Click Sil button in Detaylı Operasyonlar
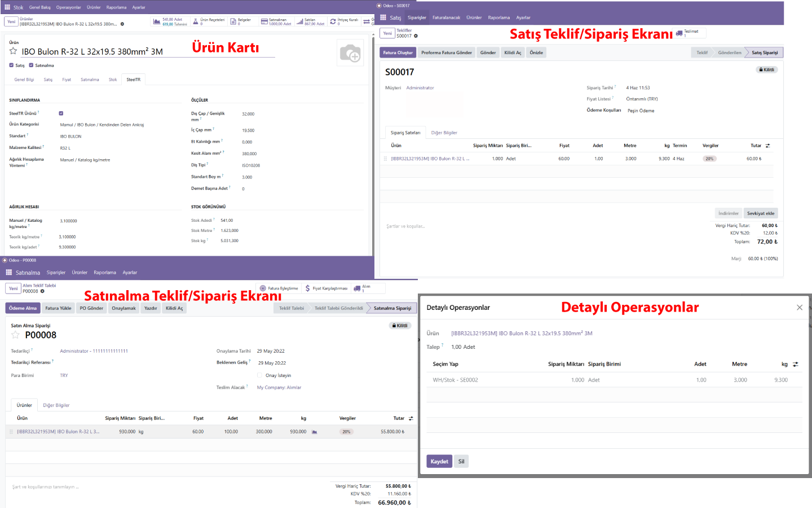The width and height of the screenshot is (812, 508). [461, 461]
